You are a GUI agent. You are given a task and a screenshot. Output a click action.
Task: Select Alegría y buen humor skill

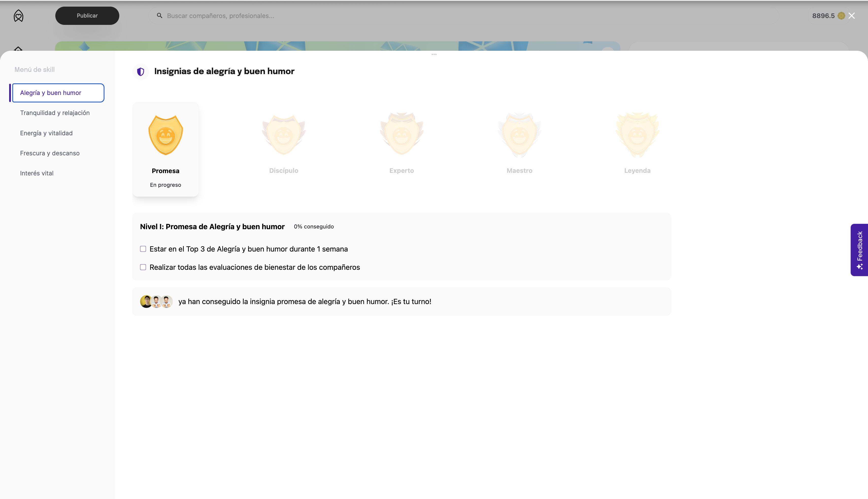point(58,93)
